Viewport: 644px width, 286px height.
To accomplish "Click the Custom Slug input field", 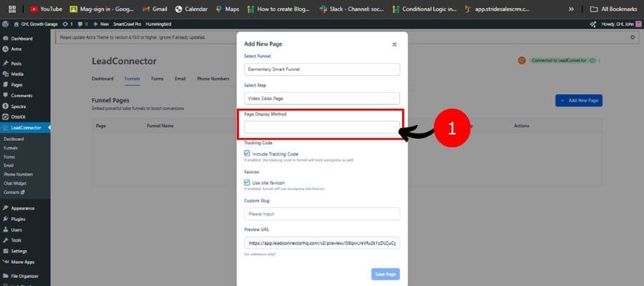I will click(x=322, y=214).
